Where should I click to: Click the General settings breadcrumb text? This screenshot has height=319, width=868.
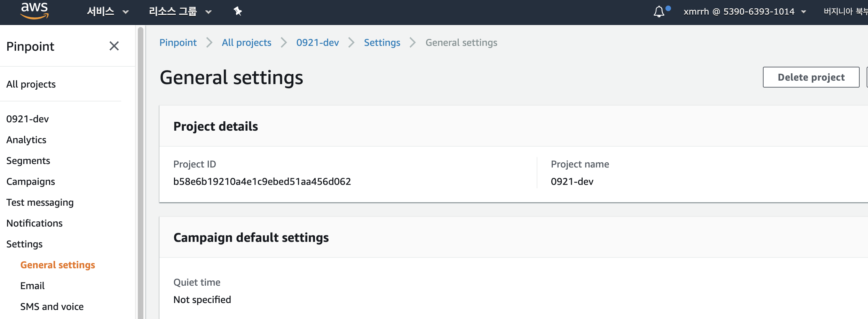point(461,42)
